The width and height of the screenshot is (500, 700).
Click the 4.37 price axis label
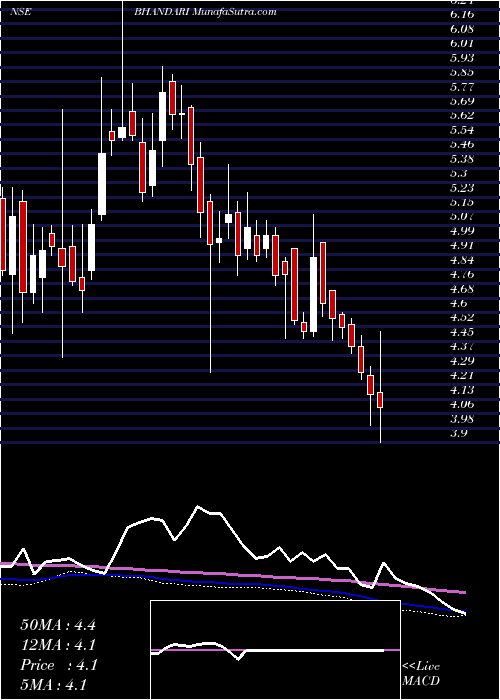pos(462,346)
